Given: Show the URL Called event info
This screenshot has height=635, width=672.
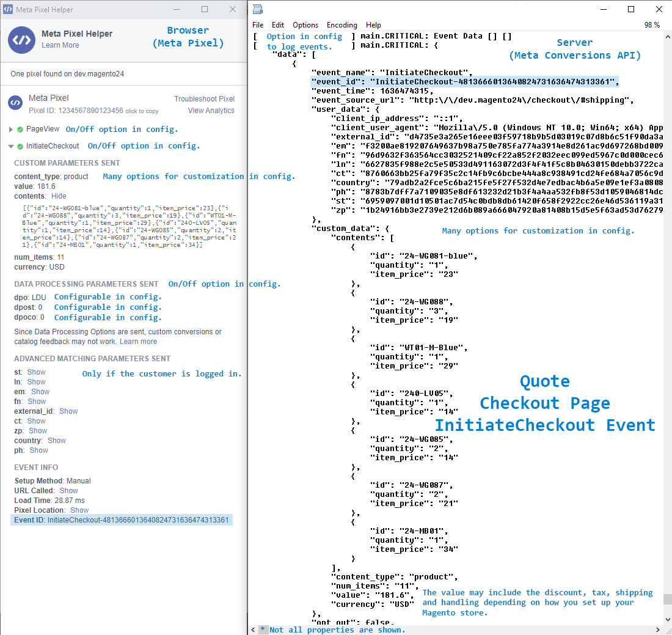Looking at the screenshot, I should (x=68, y=490).
